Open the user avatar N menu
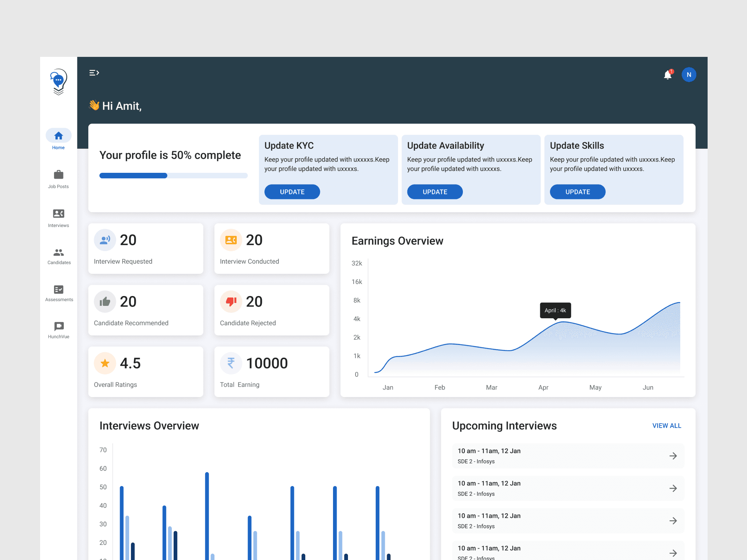The width and height of the screenshot is (747, 560). pyautogui.click(x=689, y=75)
